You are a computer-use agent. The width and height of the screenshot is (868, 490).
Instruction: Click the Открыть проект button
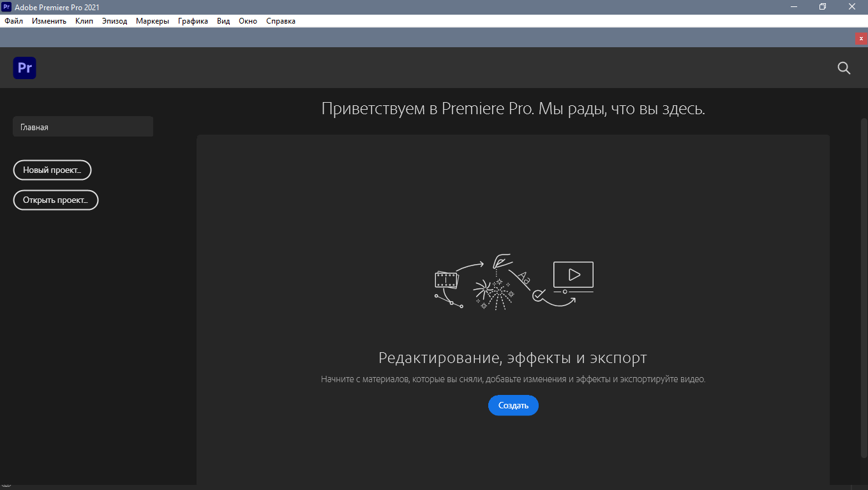[56, 200]
